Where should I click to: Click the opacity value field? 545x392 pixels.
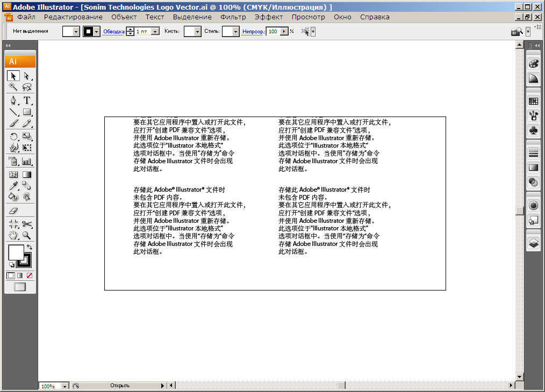274,32
